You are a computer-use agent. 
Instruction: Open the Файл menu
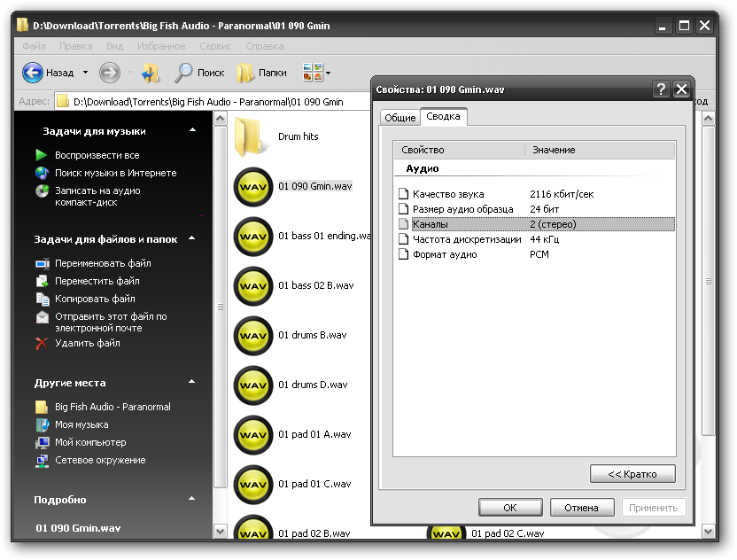click(34, 46)
